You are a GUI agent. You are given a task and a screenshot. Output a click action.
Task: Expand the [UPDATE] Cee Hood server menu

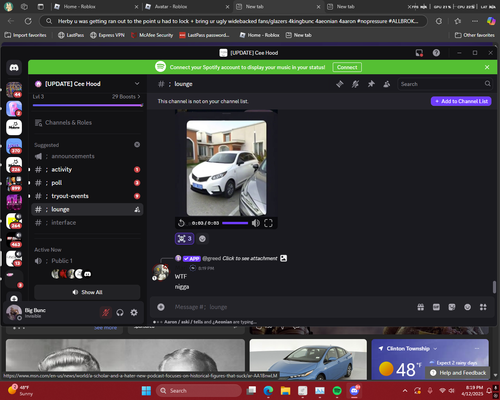pos(137,84)
